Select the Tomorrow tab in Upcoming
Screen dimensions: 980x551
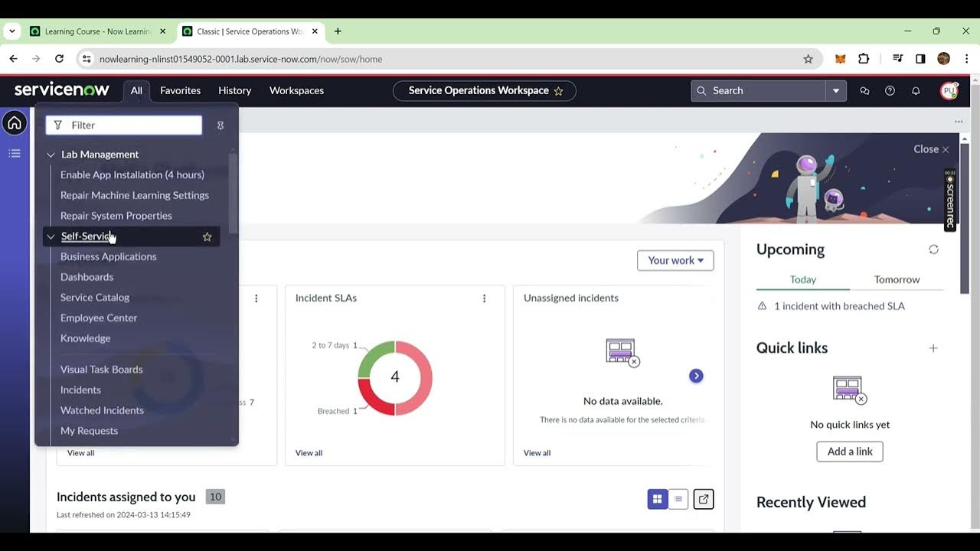897,279
